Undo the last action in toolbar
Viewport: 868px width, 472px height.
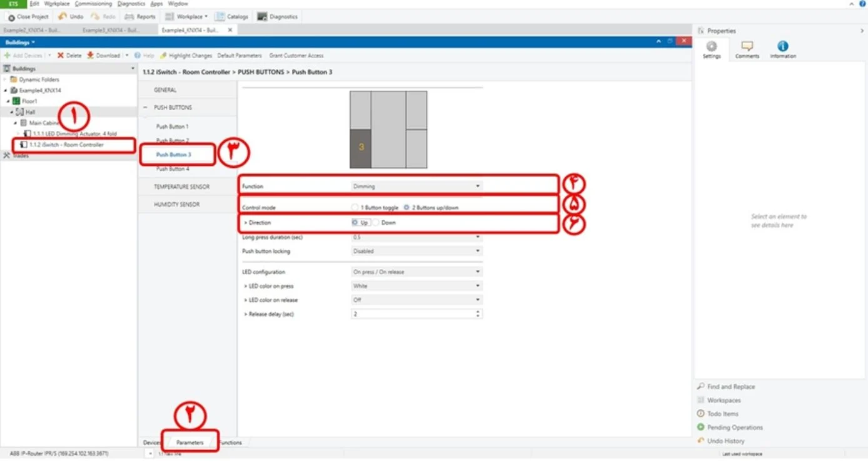71,17
